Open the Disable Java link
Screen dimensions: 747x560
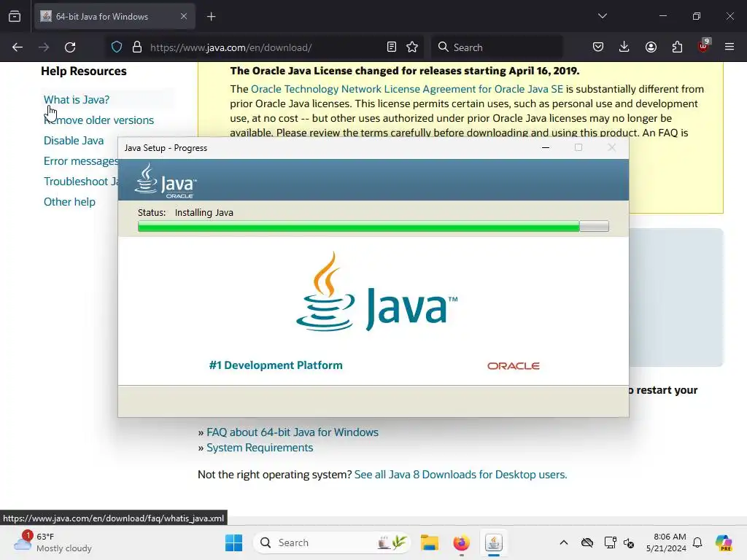pyautogui.click(x=74, y=141)
